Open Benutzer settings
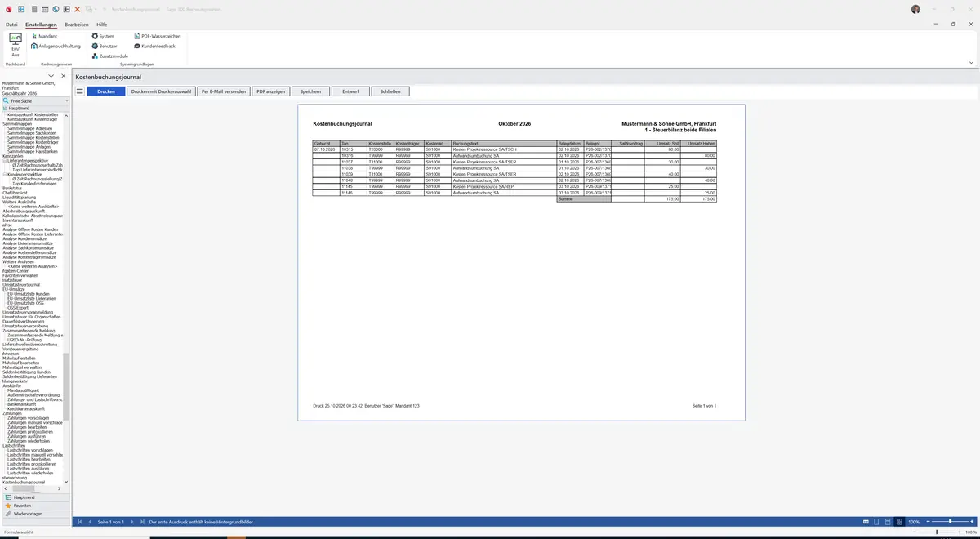This screenshot has width=980, height=539. (x=105, y=47)
